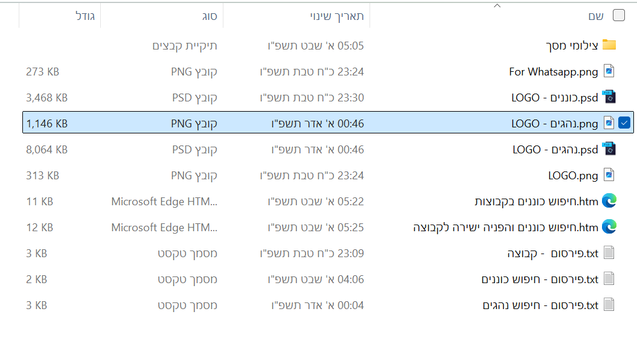Click the file icon of LOGO.png
This screenshot has height=364, width=637.
tap(609, 174)
